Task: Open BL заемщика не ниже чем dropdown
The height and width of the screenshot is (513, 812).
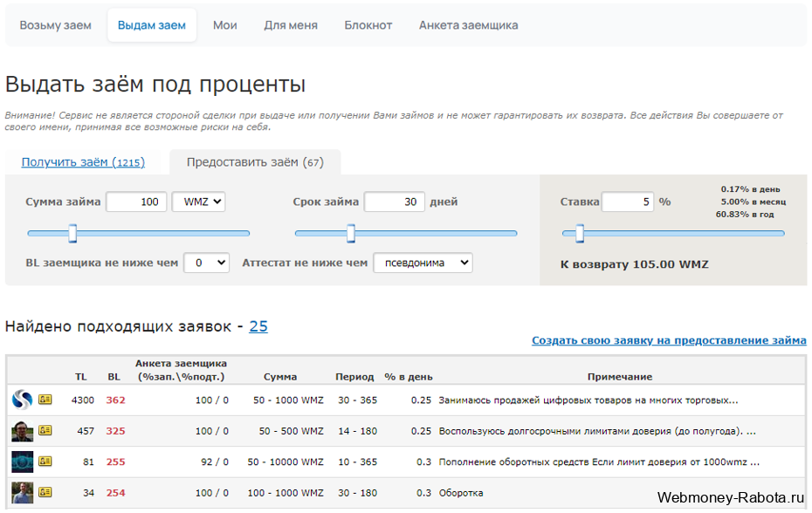Action: [x=206, y=263]
